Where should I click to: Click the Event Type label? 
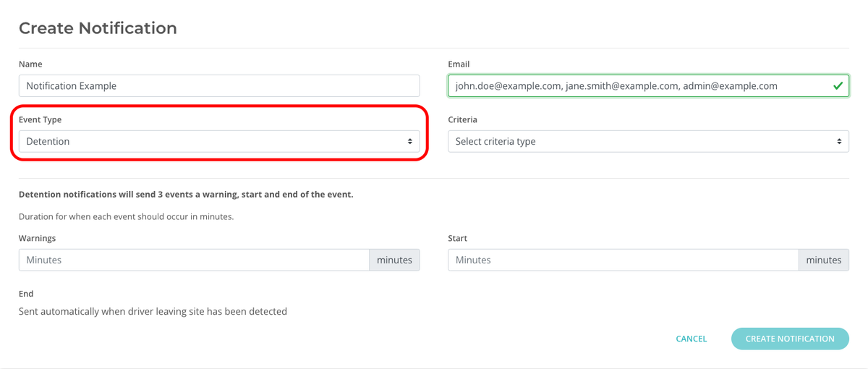coord(40,119)
